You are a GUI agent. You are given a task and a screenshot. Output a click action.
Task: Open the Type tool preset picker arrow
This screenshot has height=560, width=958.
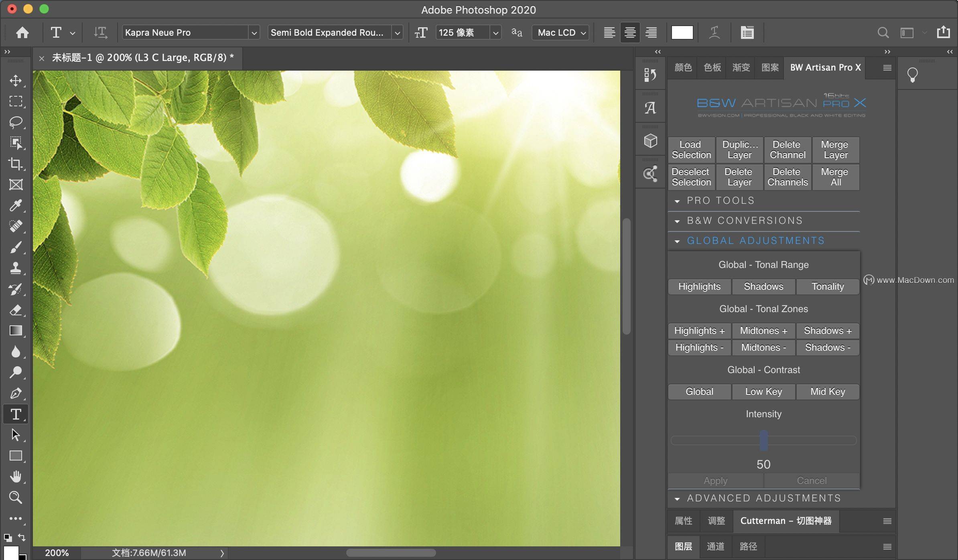73,33
